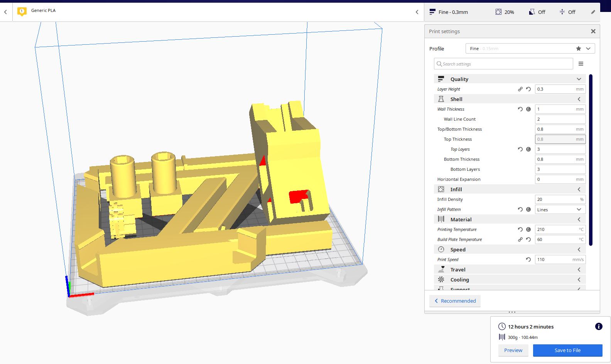The image size is (611, 364).
Task: Click the function icon for Printing Temperature
Action: click(528, 229)
